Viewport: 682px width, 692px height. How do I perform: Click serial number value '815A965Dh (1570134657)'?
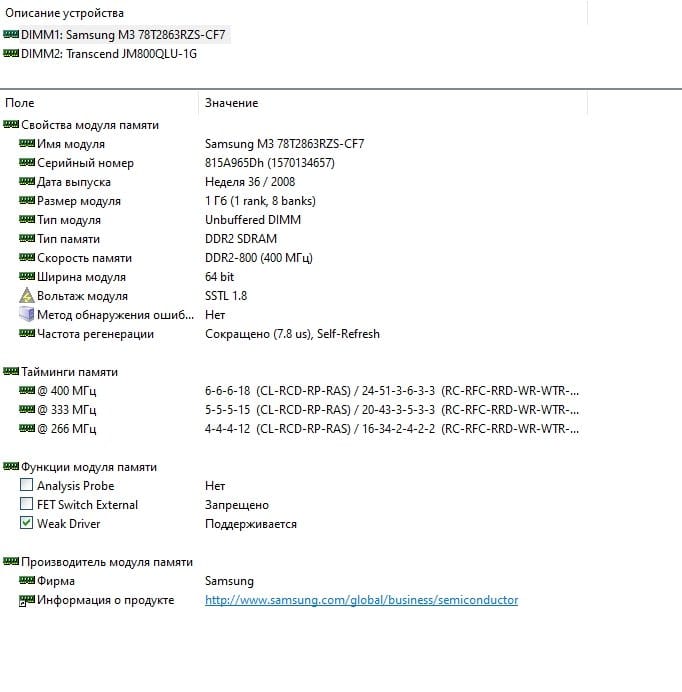(x=270, y=163)
